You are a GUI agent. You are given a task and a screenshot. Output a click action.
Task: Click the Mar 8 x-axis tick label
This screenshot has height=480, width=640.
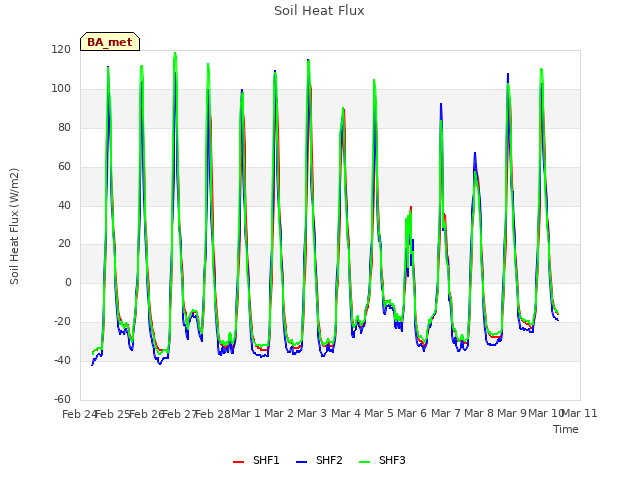point(479,413)
